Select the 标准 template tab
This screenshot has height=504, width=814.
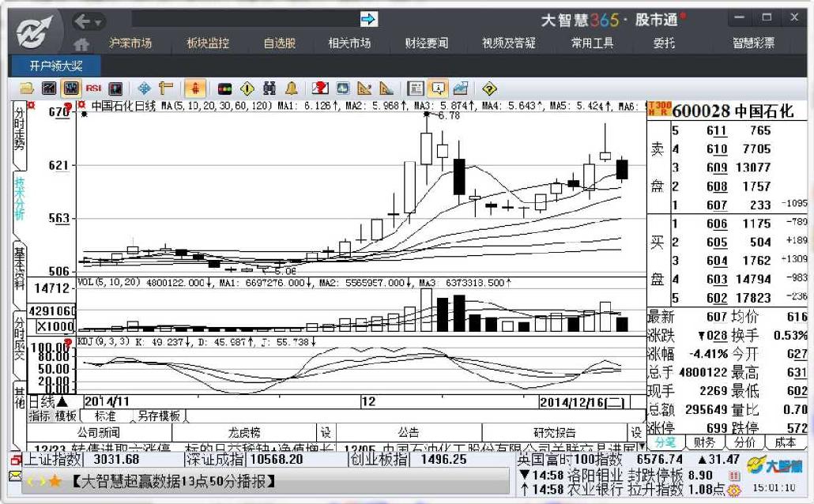pos(106,416)
